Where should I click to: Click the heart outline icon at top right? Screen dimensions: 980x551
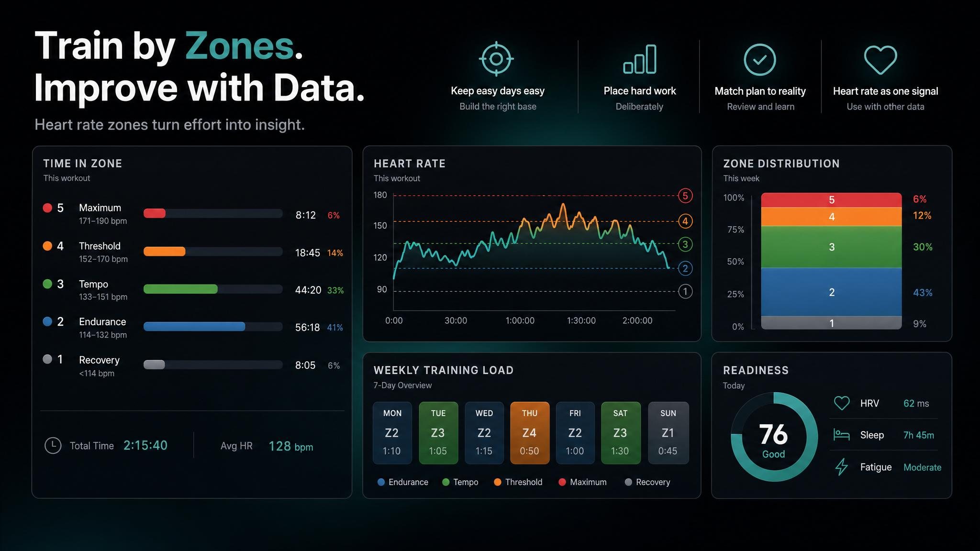pos(880,60)
